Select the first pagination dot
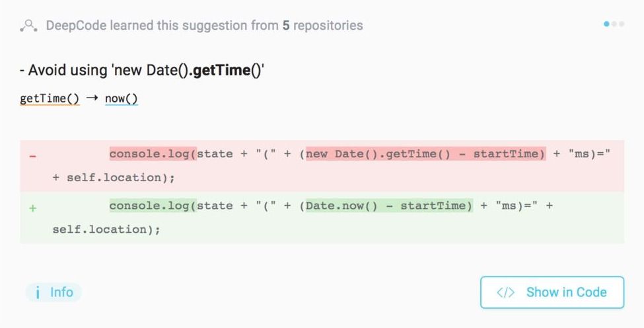Screen dimensions: 644x328 [607, 24]
